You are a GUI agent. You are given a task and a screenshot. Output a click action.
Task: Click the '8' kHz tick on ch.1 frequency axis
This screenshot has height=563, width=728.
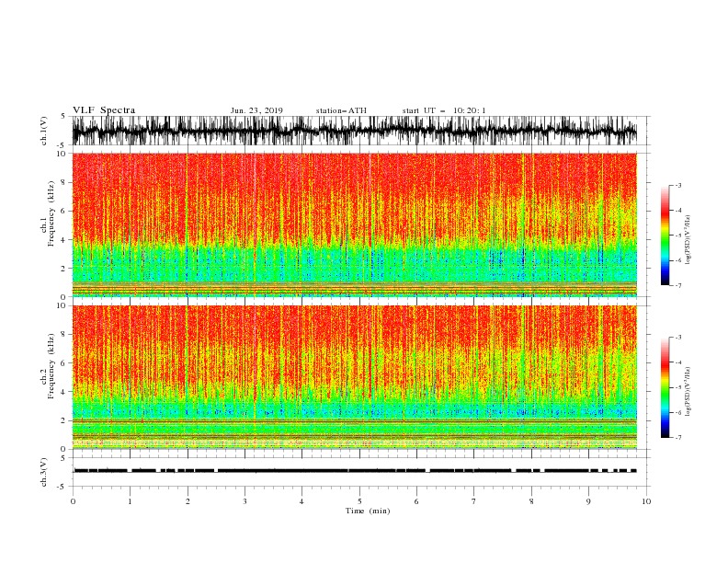point(63,182)
